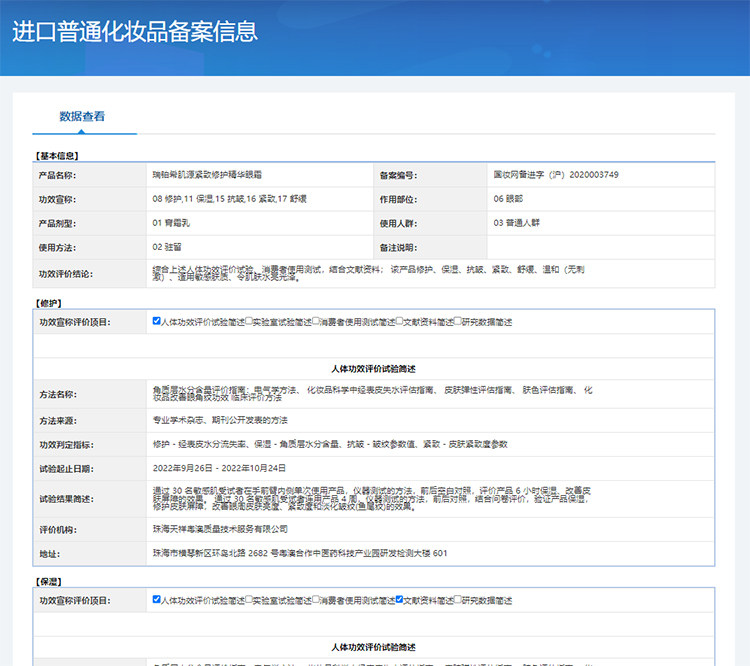Click the product name value field

(x=260, y=175)
